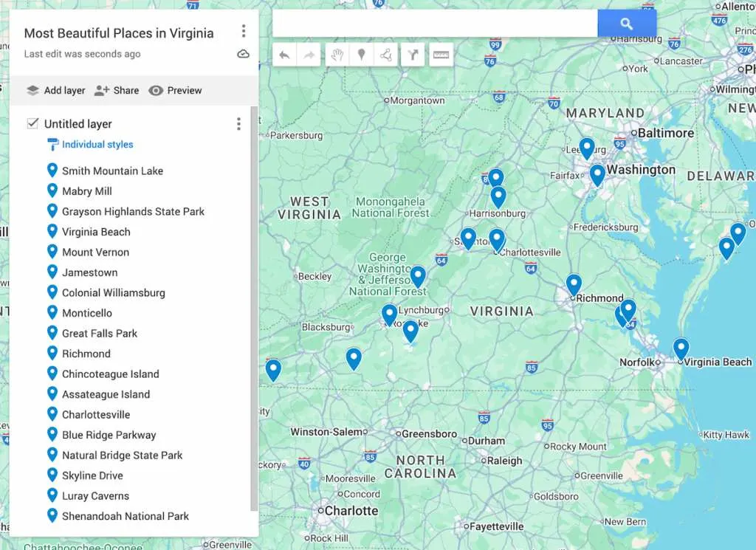756x550 pixels.
Task: Select Charlottesville in the layer list
Action: [x=96, y=415]
